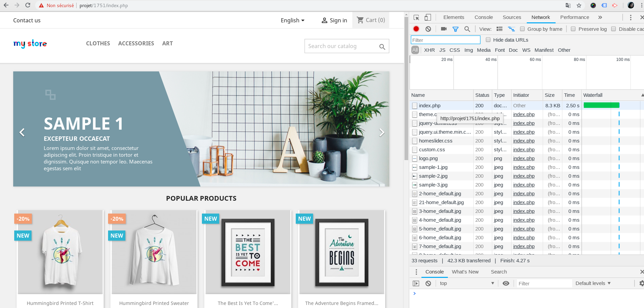Enable Group by frame checkbox
Screen dimensions: 644x308
click(x=522, y=29)
